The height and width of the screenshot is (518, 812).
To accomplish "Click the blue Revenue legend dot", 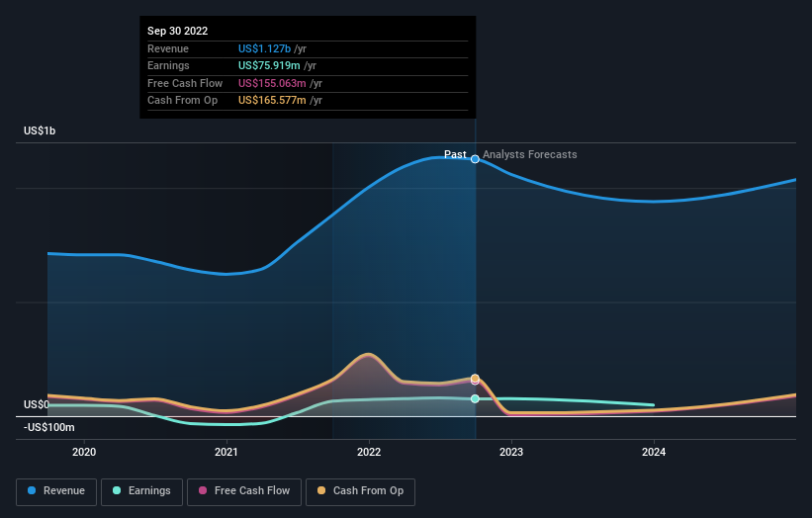I will click(x=32, y=490).
